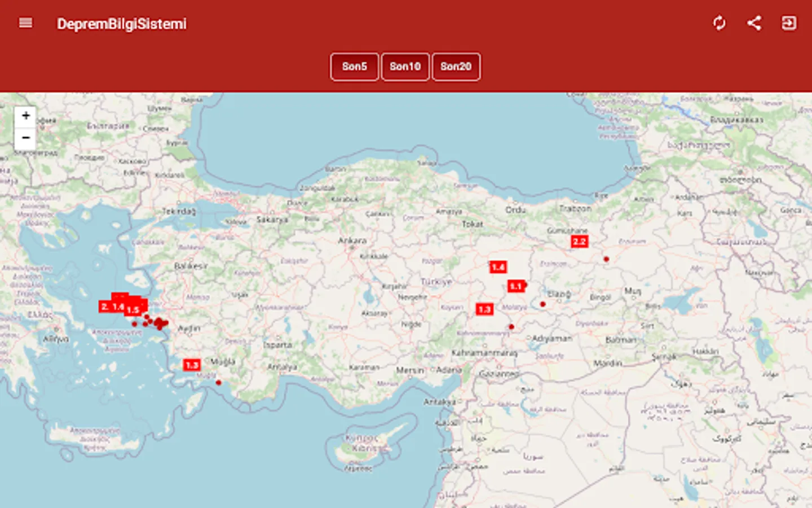Click the leftmost Aegean marker labeled 2.

[x=104, y=306]
